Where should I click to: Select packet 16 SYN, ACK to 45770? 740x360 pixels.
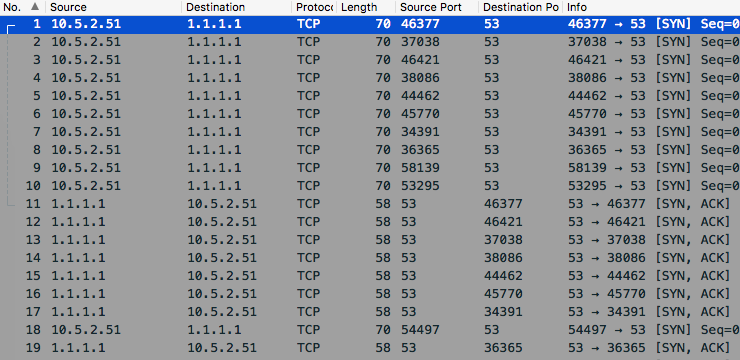[370, 293]
